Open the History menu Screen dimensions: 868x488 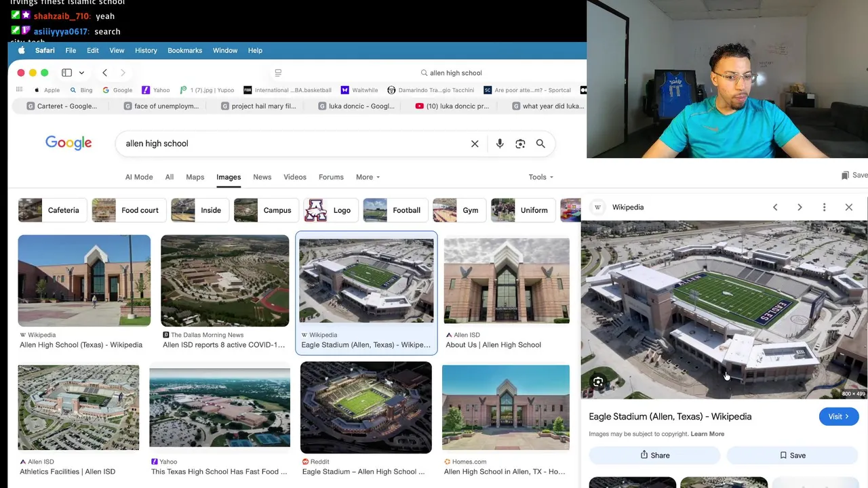pos(146,50)
